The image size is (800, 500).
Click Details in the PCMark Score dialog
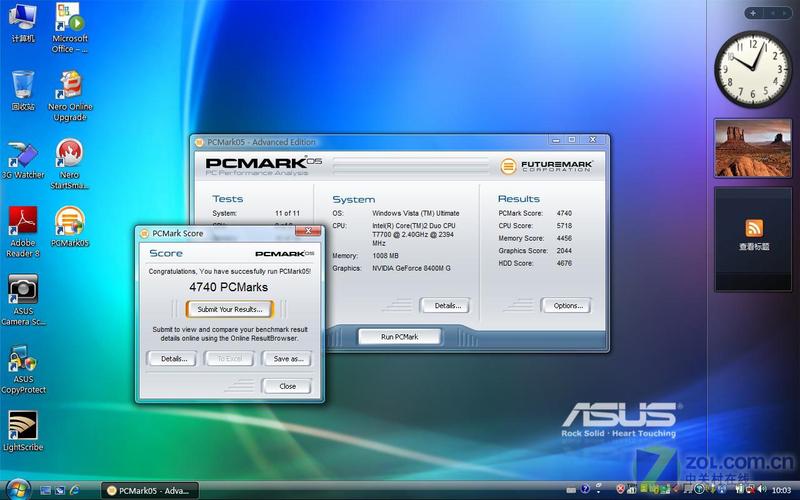(x=171, y=359)
